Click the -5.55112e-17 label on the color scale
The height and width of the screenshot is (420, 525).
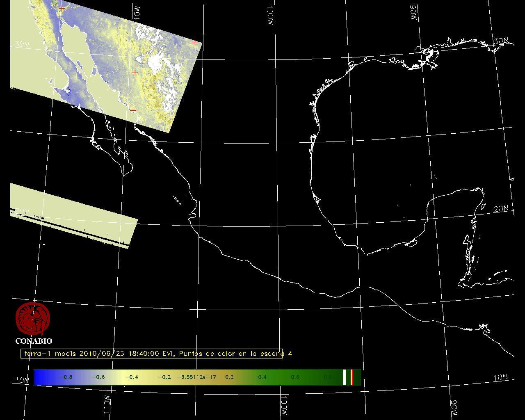[x=196, y=377]
